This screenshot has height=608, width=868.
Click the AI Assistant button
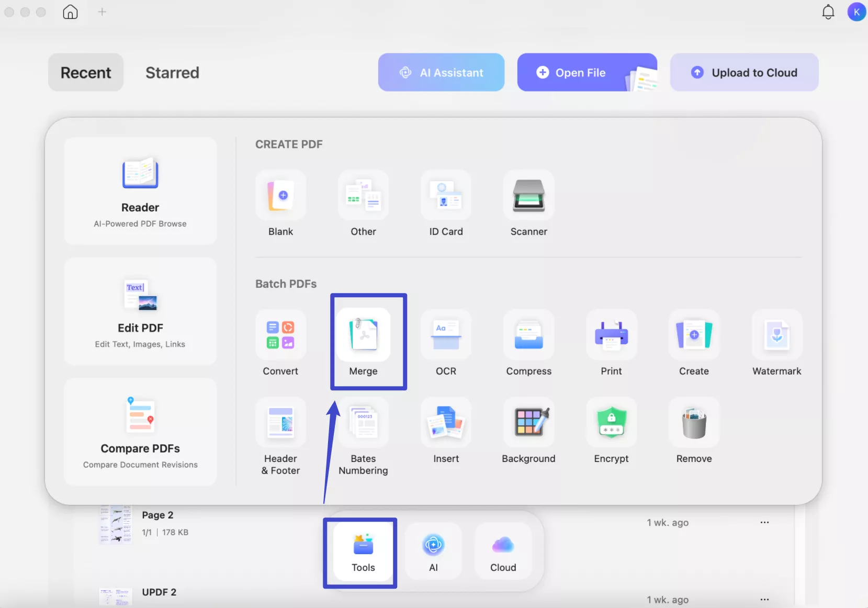pyautogui.click(x=442, y=72)
